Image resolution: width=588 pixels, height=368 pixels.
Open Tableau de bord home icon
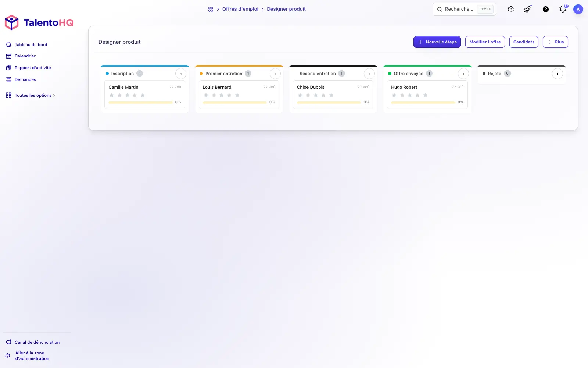pos(8,45)
